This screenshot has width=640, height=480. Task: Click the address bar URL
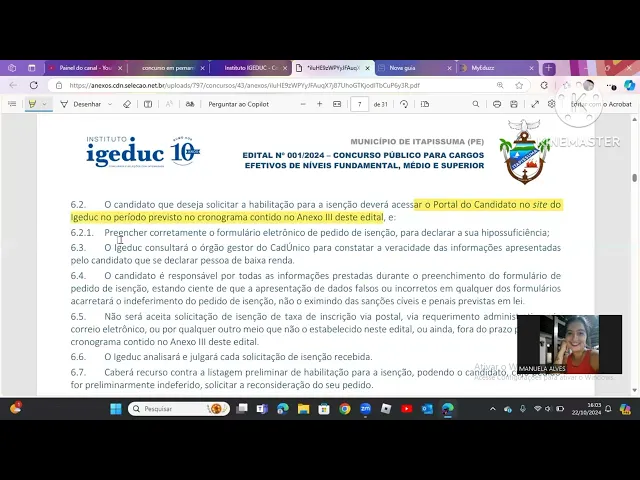tap(244, 85)
